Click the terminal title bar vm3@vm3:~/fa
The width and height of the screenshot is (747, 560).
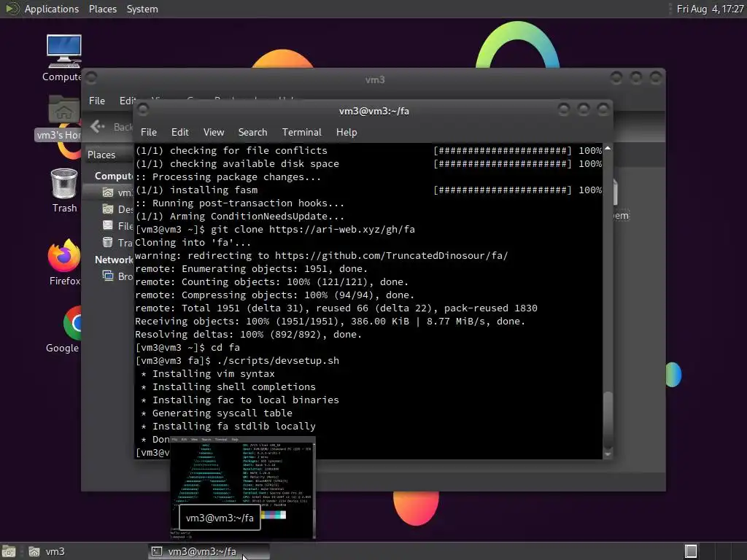(x=374, y=111)
